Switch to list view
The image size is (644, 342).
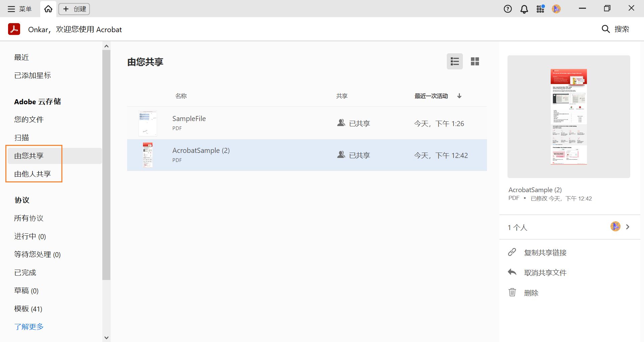pyautogui.click(x=455, y=61)
